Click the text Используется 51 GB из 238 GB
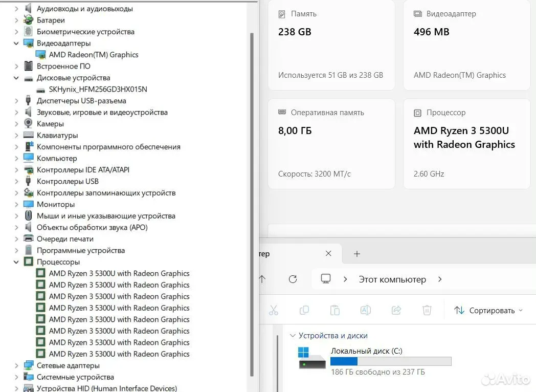This screenshot has width=536, height=392. 330,75
